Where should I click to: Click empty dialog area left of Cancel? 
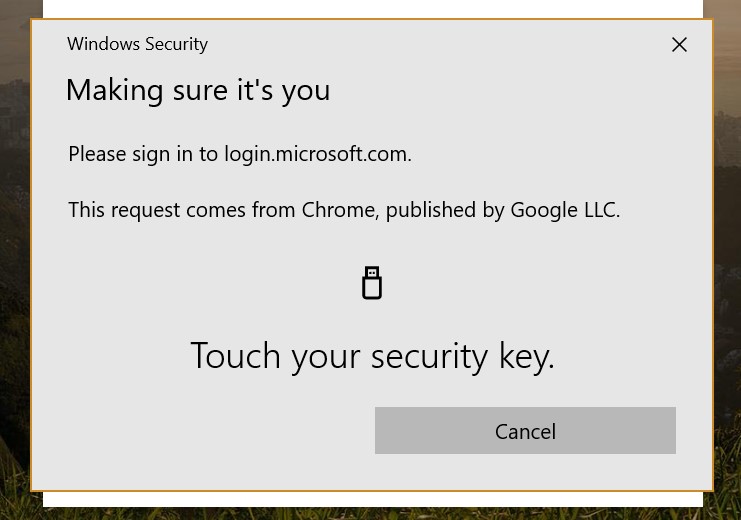[203, 431]
